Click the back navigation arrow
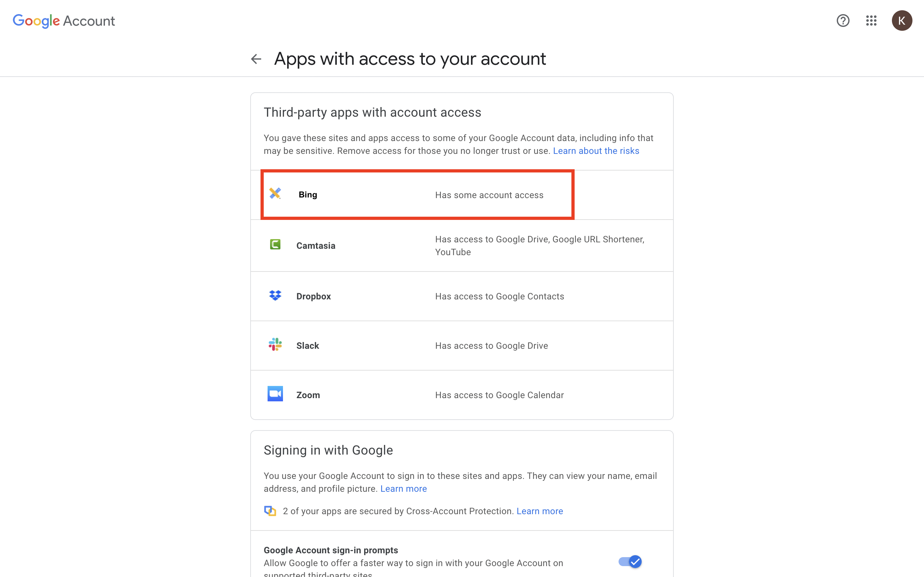Screen dimensions: 924x577 [x=255, y=58]
